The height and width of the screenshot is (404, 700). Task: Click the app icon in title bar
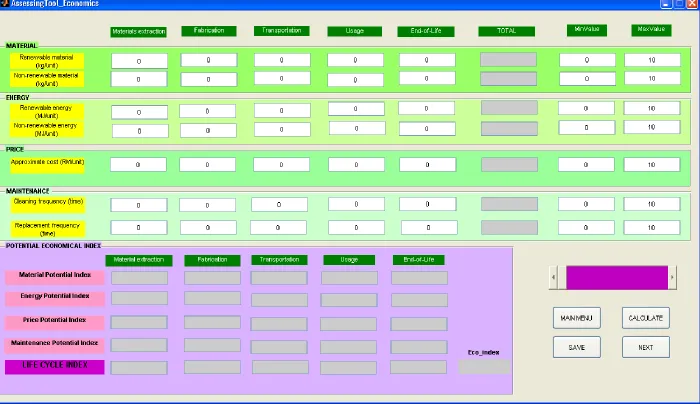pos(4,3)
